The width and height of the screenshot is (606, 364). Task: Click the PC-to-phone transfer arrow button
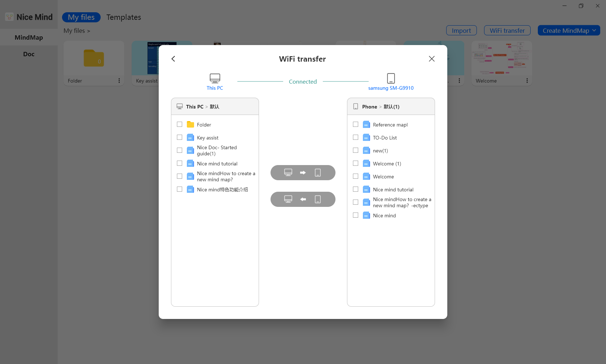(x=303, y=173)
